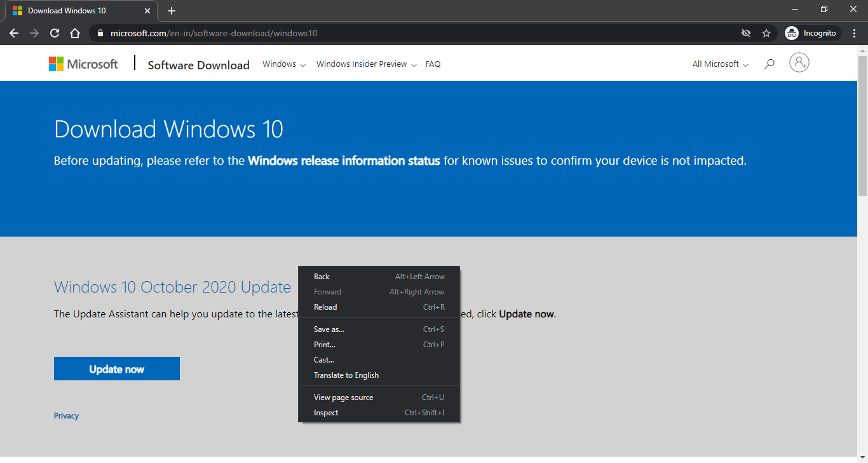Choose Reload in the context menu
This screenshot has width=868, height=463.
[x=379, y=307]
